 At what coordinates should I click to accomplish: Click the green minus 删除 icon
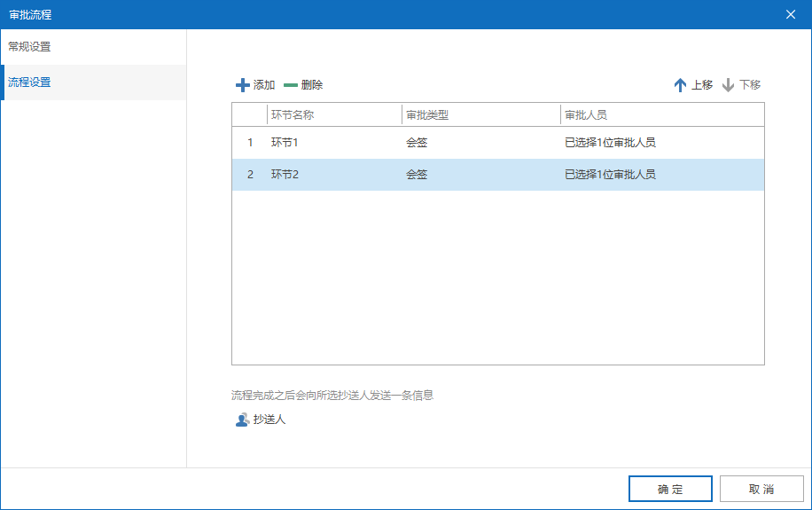tap(291, 85)
